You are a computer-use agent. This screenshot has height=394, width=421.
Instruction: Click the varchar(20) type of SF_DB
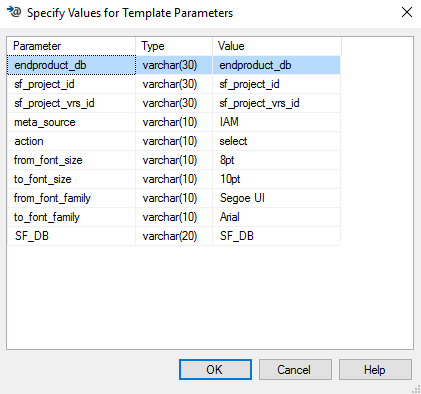pyautogui.click(x=174, y=236)
